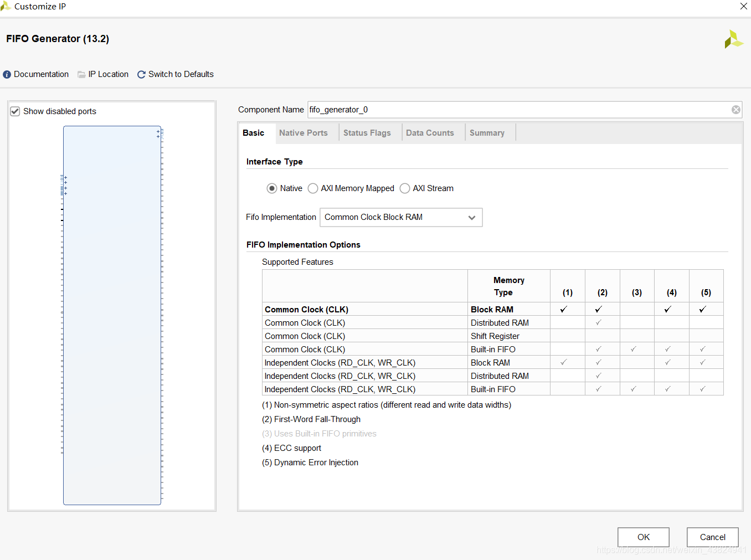Click the FIFO Generator (13.2) title

point(58,39)
